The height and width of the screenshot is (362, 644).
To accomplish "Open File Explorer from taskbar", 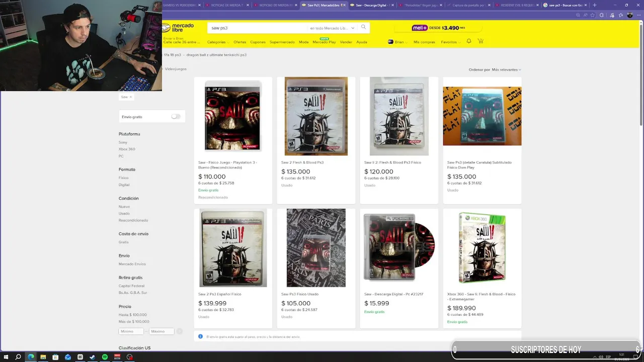I will (43, 357).
